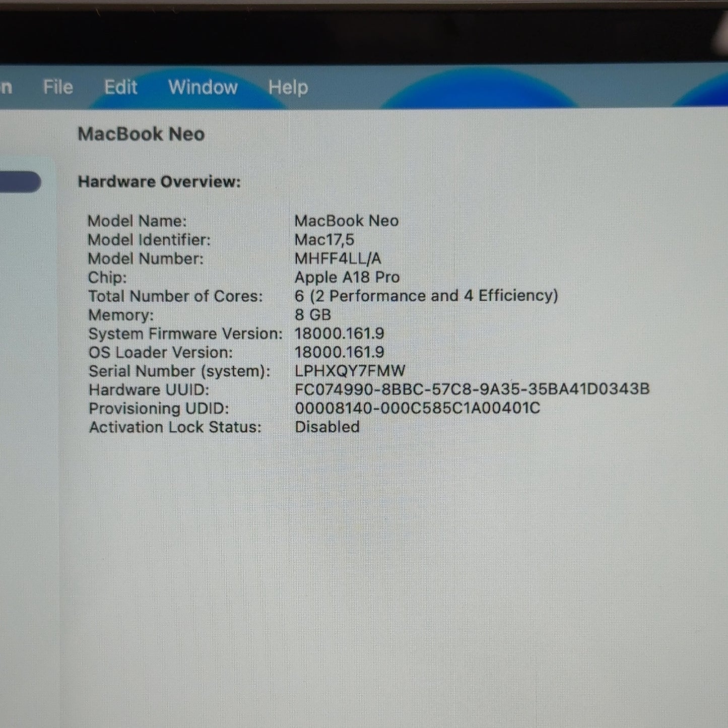
Task: Select the Total Number of Cores label
Action: pos(175,296)
